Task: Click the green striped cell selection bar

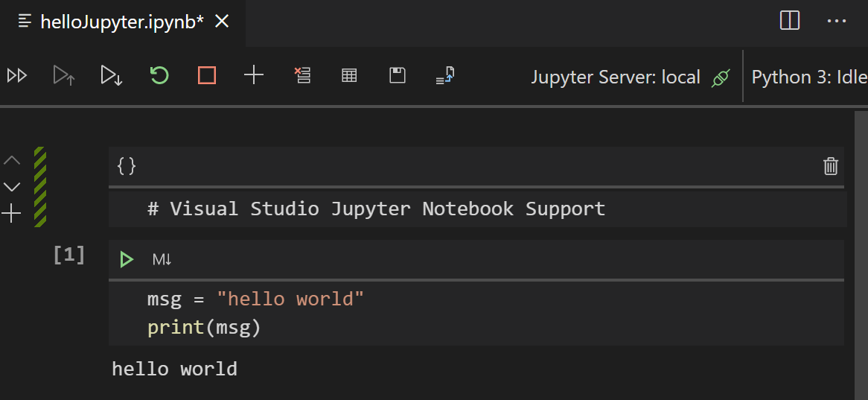Action: click(x=40, y=187)
